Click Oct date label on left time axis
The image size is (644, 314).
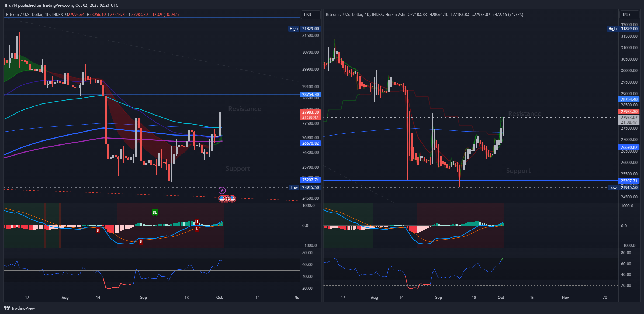[219, 297]
